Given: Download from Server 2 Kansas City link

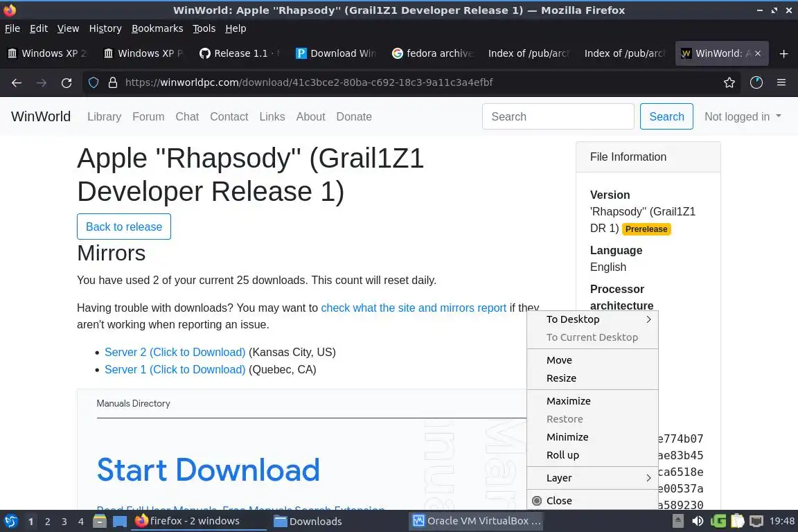Looking at the screenshot, I should tap(175, 353).
